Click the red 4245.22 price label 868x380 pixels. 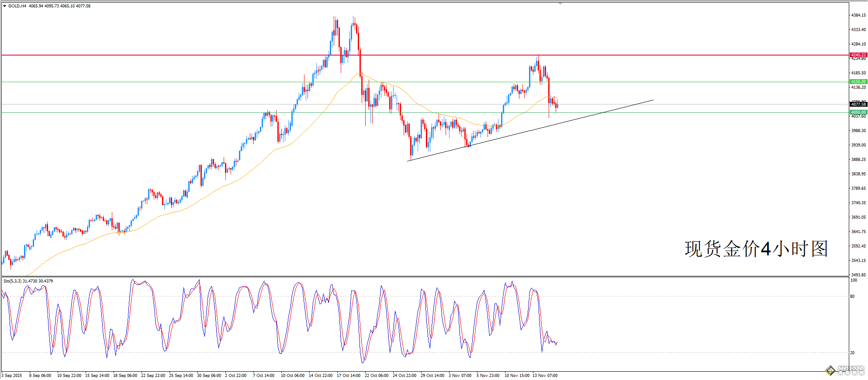[858, 55]
